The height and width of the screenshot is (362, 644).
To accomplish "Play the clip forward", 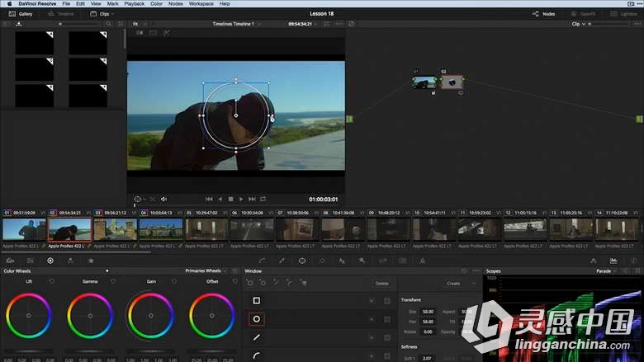I will tap(241, 199).
